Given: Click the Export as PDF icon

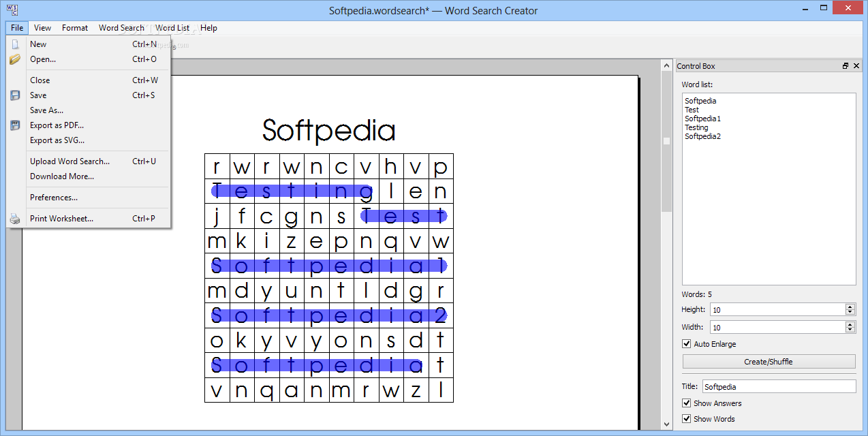Looking at the screenshot, I should (x=15, y=125).
